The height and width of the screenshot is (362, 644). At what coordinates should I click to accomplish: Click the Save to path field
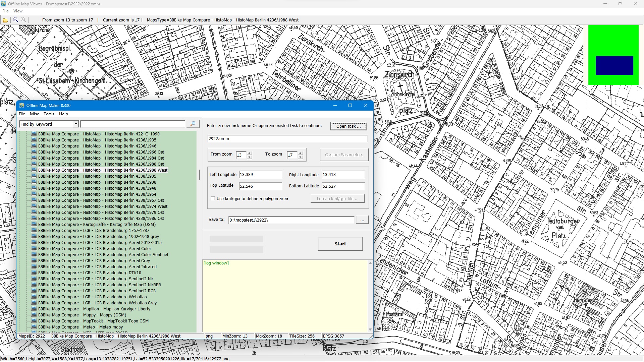coord(291,220)
